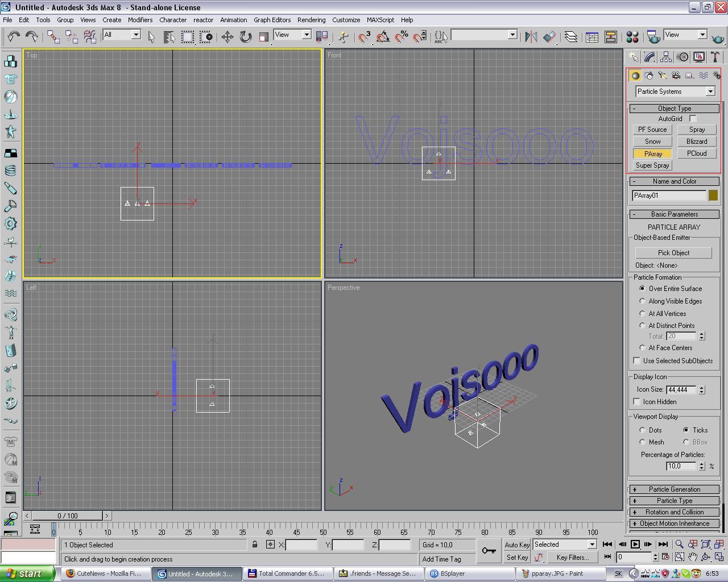Click the Mirror selected objects tool

531,37
